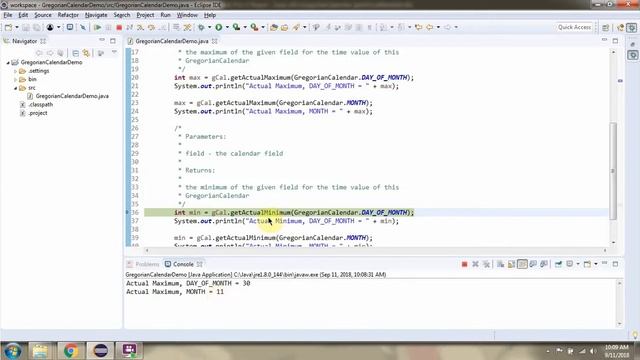Click the New file wizard icon
The image size is (640, 360).
[9, 27]
